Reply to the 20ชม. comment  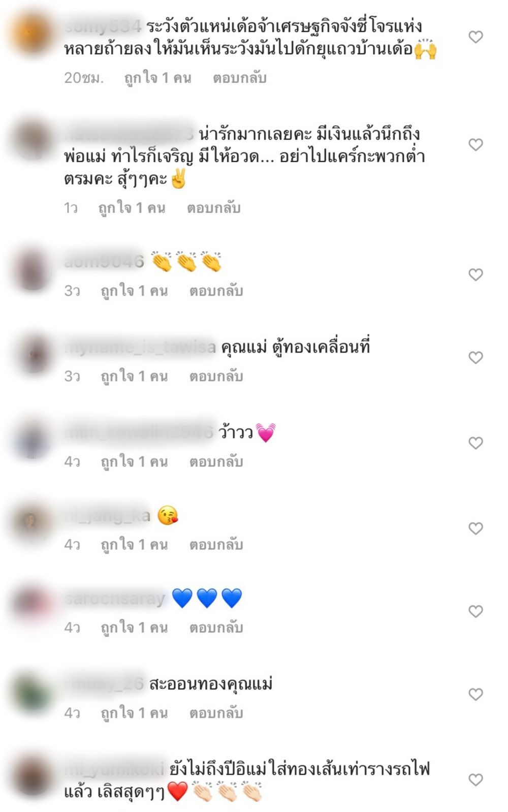[x=240, y=78]
